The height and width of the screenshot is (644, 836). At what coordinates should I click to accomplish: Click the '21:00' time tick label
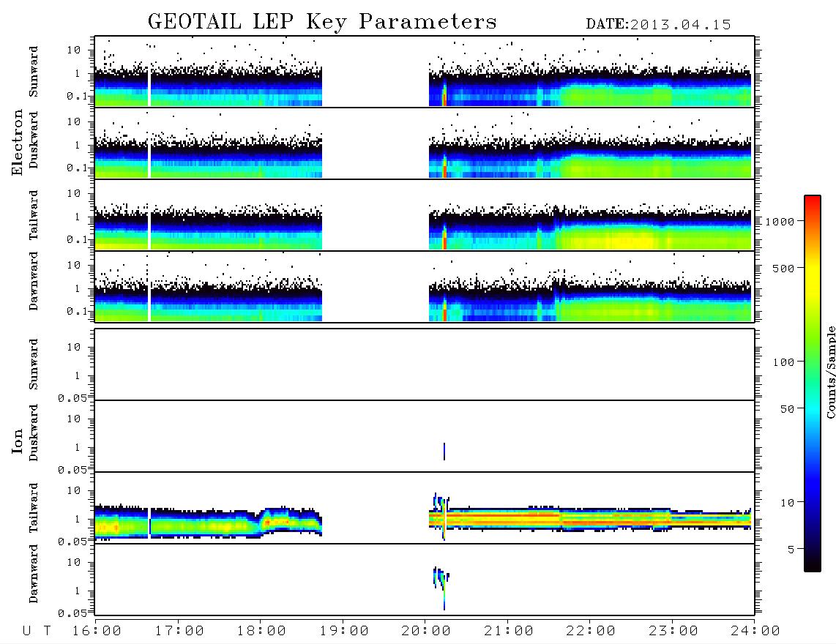point(509,631)
